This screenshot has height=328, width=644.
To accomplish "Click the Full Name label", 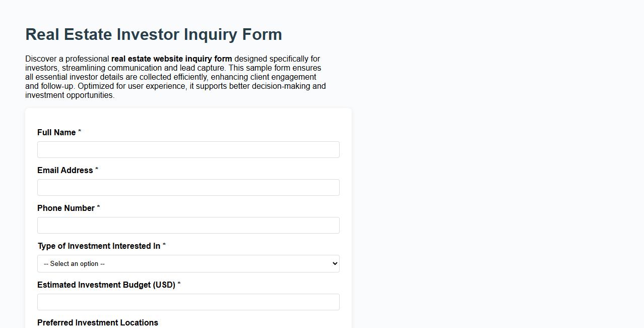I will [x=56, y=132].
